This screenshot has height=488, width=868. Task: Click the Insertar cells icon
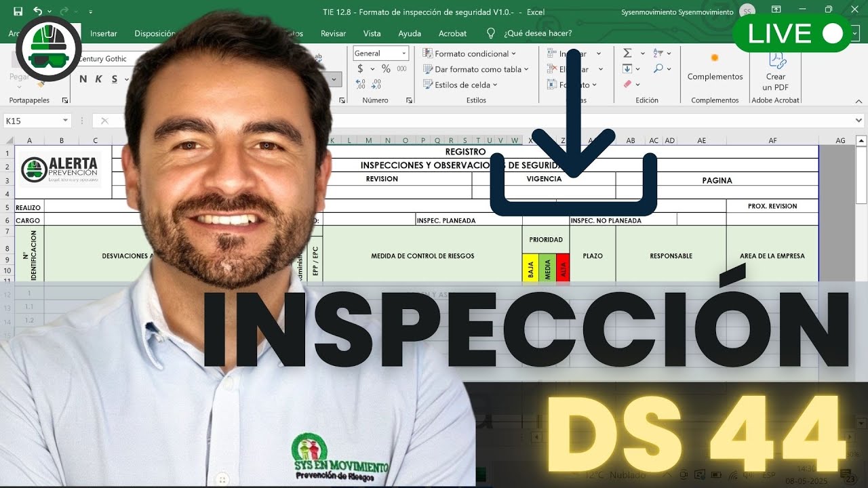coord(551,54)
